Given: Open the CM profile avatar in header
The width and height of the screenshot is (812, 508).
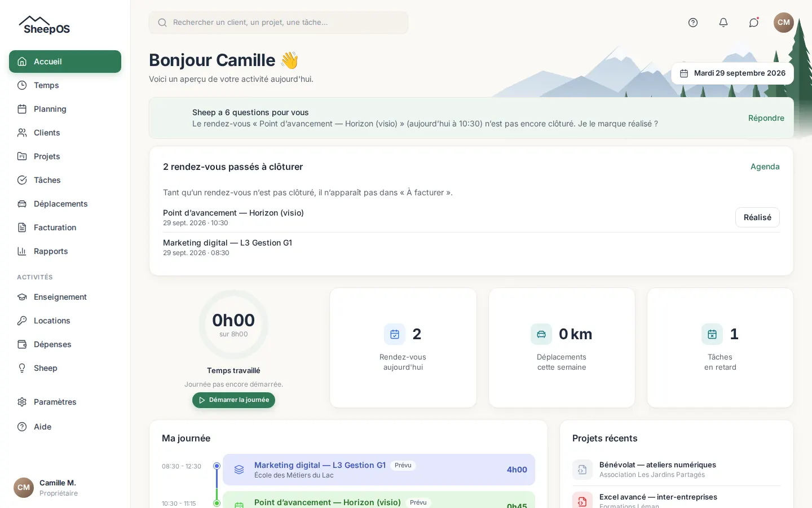Looking at the screenshot, I should [x=784, y=23].
